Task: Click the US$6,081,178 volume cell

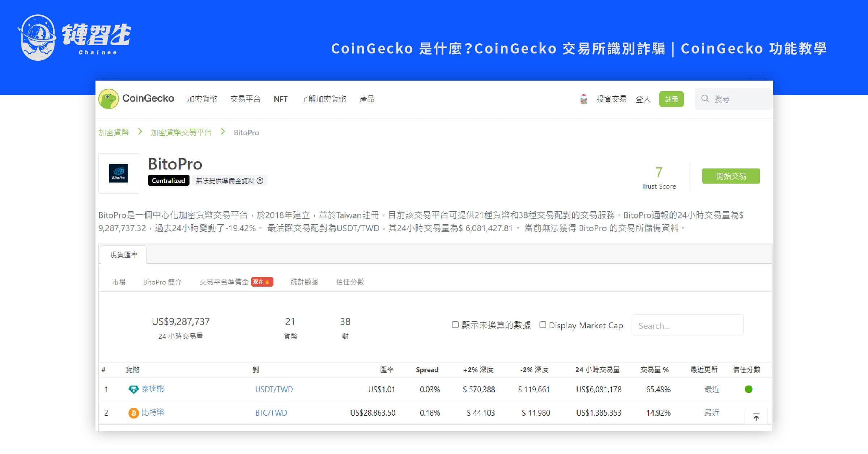Action: click(x=599, y=389)
